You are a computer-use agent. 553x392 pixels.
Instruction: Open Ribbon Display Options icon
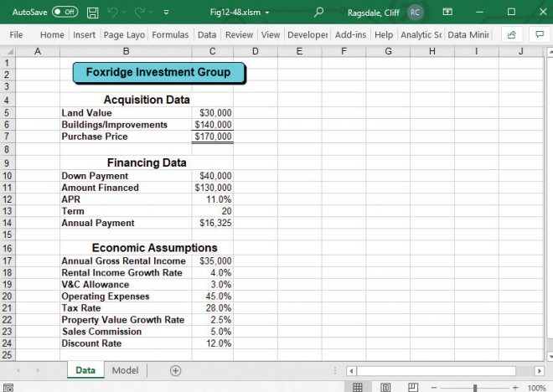[x=447, y=12]
